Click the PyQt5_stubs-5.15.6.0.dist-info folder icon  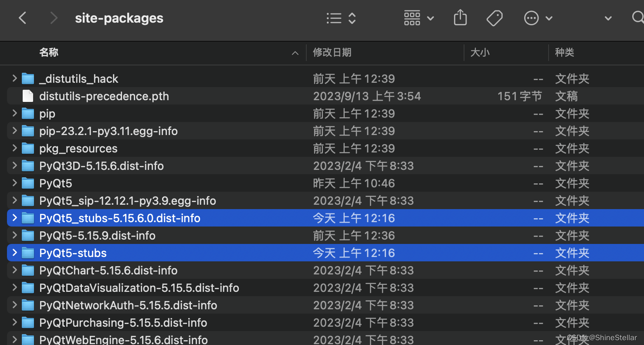tap(28, 218)
